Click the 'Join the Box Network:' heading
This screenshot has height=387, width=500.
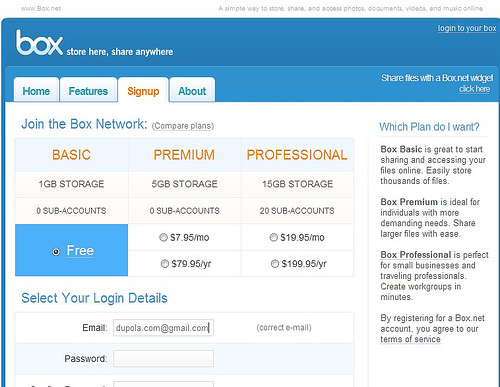(x=84, y=124)
